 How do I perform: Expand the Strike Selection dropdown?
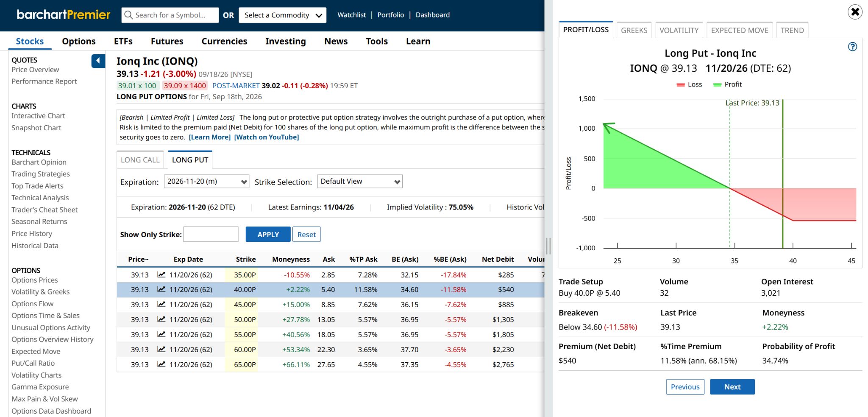coord(359,182)
